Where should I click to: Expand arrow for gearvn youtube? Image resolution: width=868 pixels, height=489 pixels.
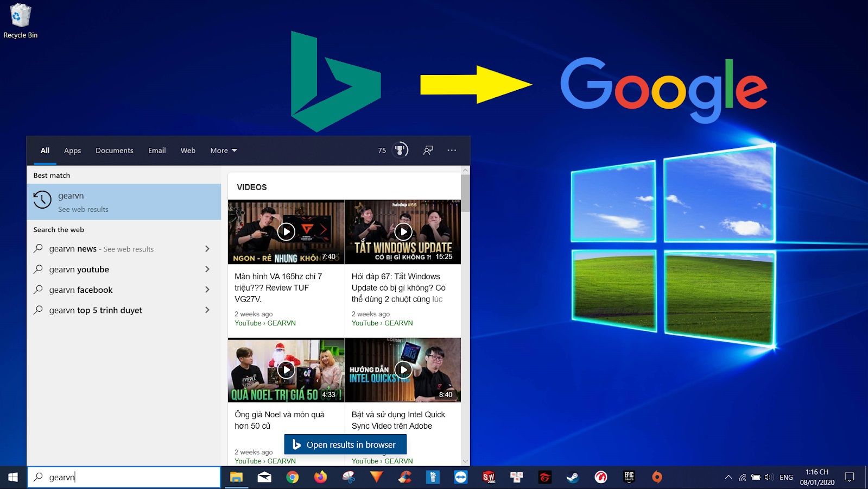207,269
